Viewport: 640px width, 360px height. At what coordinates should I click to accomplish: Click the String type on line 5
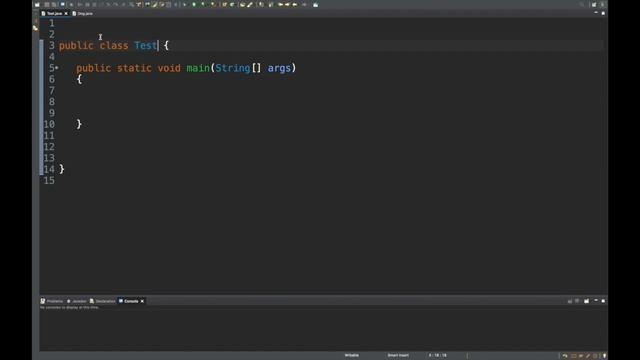(233, 68)
